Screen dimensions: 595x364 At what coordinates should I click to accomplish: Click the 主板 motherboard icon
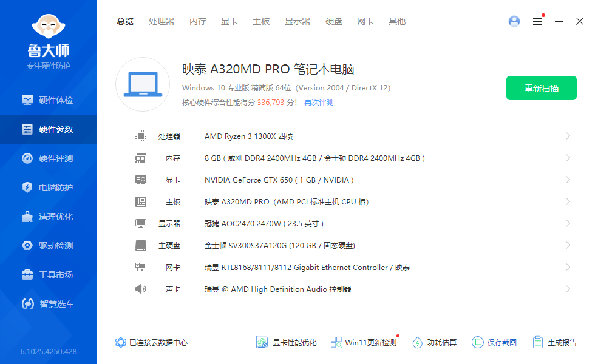[141, 201]
